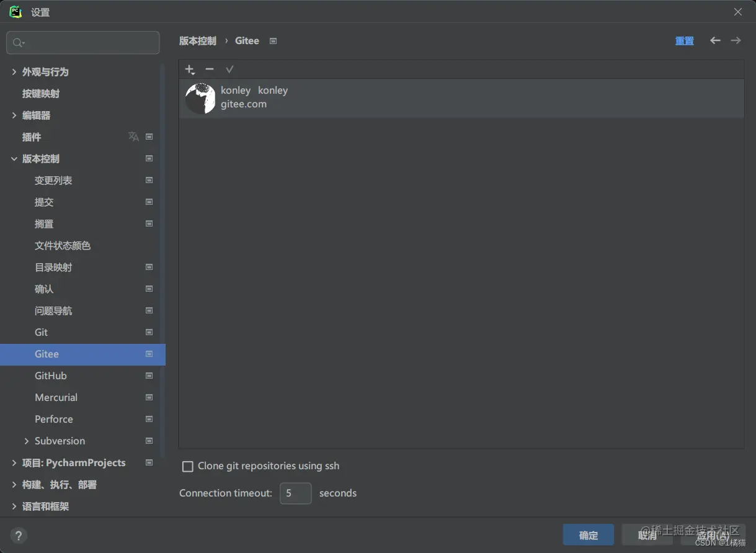
Task: Expand 构建、执行、部署 section
Action: [14, 485]
